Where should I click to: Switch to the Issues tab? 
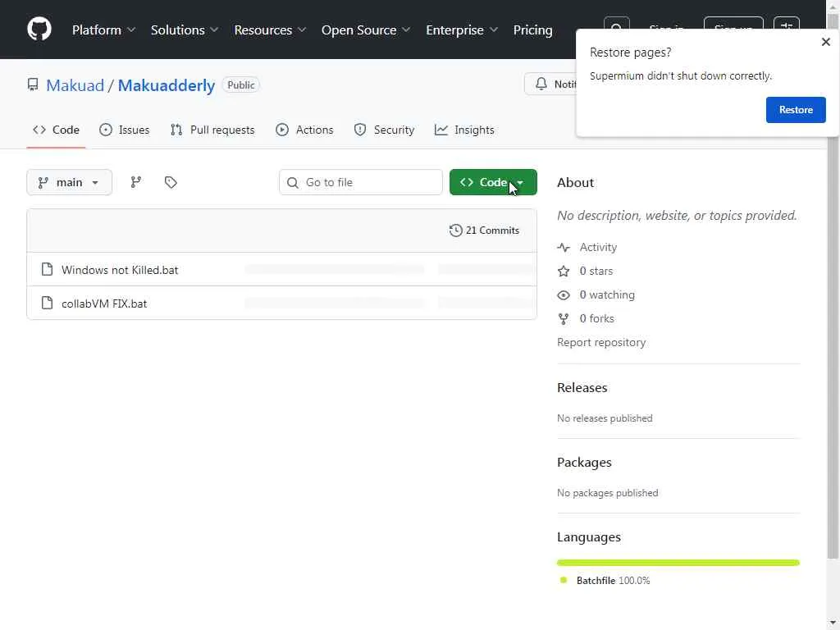coord(125,130)
